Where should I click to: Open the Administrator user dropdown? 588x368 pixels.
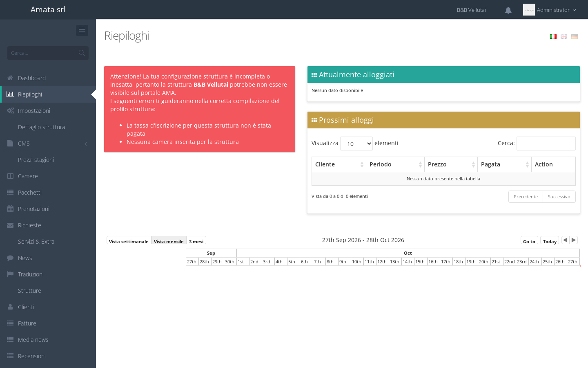pos(550,10)
